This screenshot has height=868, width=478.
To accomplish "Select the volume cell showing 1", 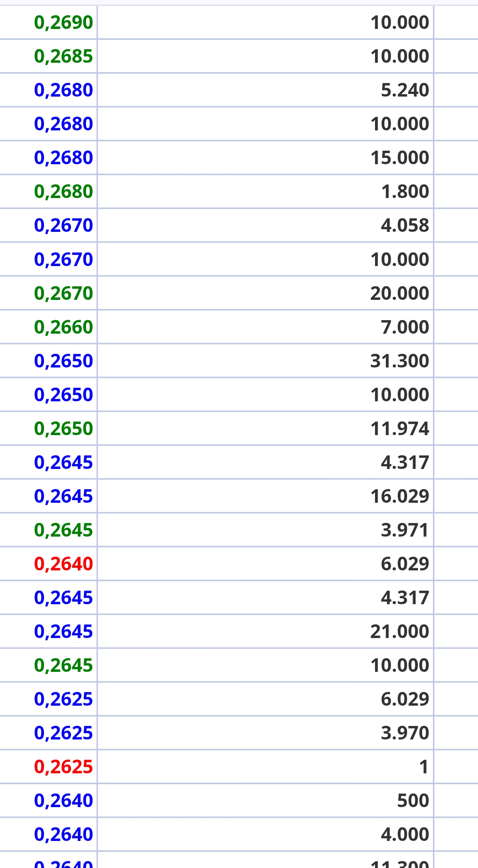I will tap(424, 767).
